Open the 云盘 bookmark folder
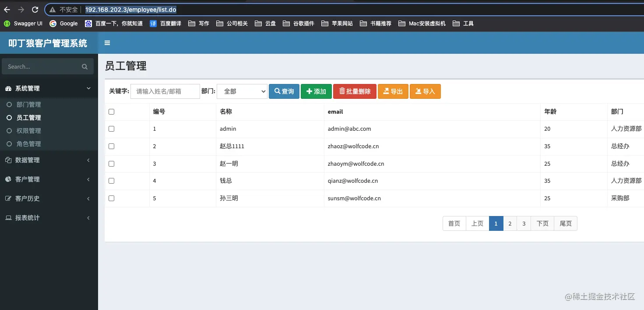This screenshot has width=644, height=310. click(x=265, y=24)
